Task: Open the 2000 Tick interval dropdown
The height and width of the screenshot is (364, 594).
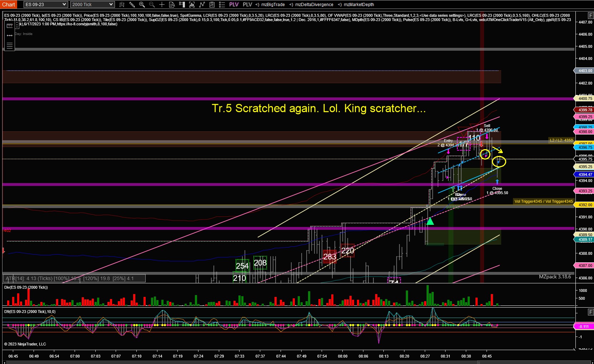Action: [x=92, y=5]
